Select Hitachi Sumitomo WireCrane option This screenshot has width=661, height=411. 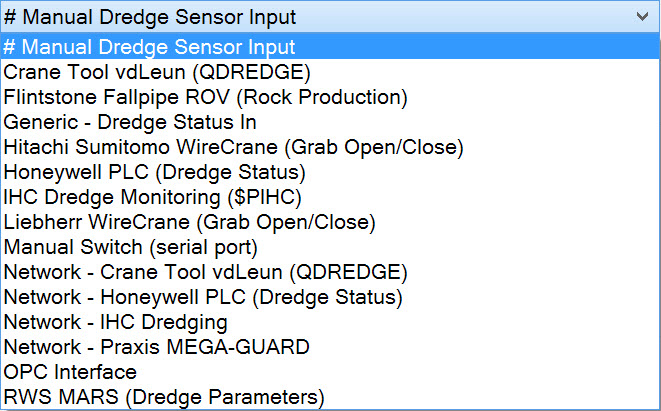coord(233,147)
